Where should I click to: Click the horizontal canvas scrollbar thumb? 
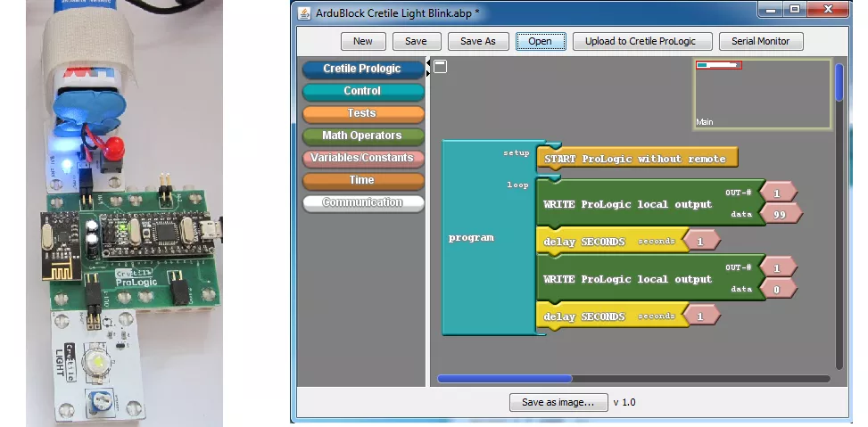click(x=505, y=379)
